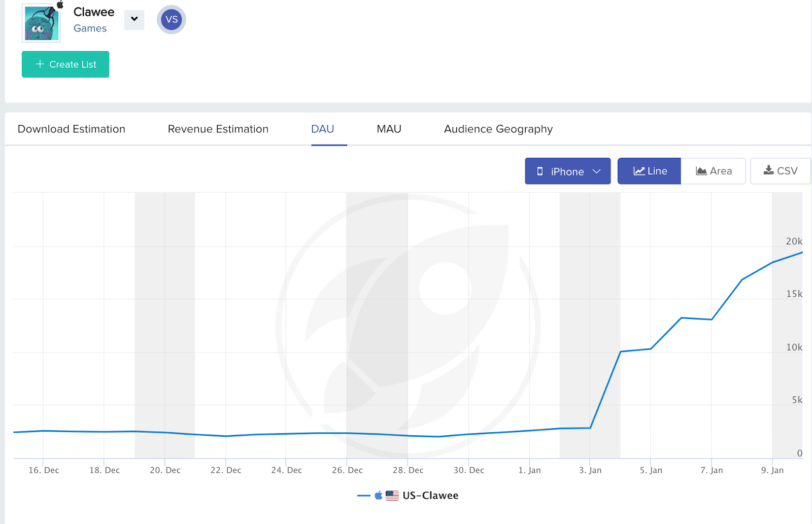The image size is (812, 524).
Task: Expand the iPhone device dropdown
Action: click(568, 171)
